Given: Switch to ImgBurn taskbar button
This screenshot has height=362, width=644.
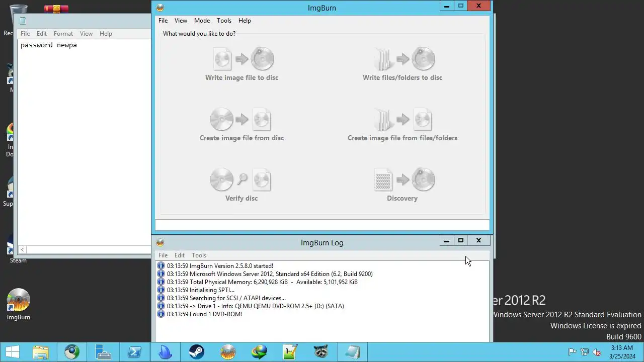Looking at the screenshot, I should pyautogui.click(x=228, y=352).
